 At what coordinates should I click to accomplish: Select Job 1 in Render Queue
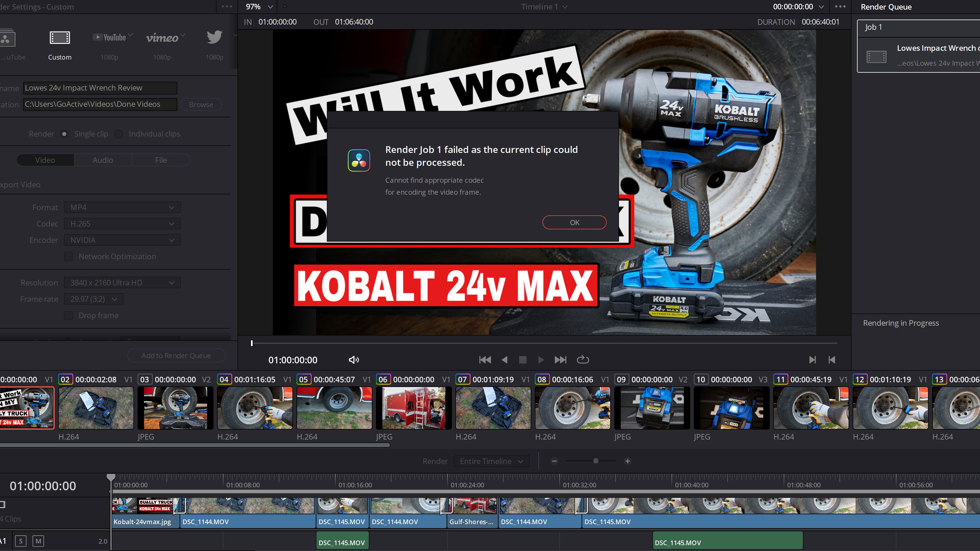[x=918, y=46]
